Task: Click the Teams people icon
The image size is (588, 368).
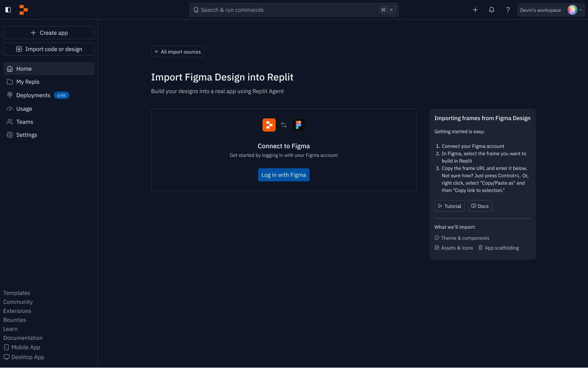Action: click(x=10, y=122)
